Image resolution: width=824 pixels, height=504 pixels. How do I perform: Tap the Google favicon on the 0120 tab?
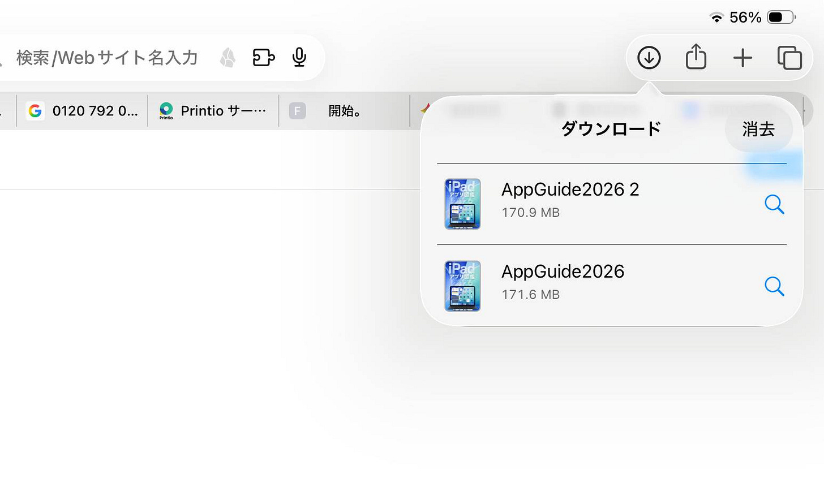[35, 111]
